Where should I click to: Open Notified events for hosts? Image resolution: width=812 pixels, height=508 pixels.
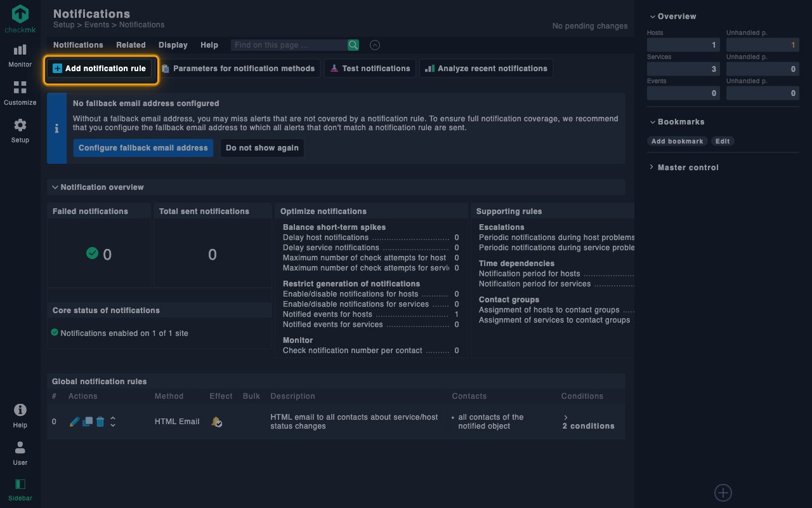click(327, 314)
